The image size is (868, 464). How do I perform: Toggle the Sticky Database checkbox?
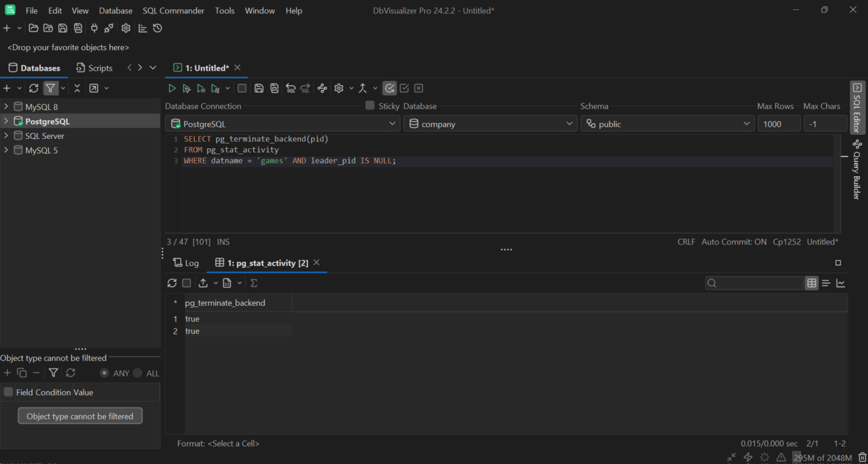[x=369, y=105]
